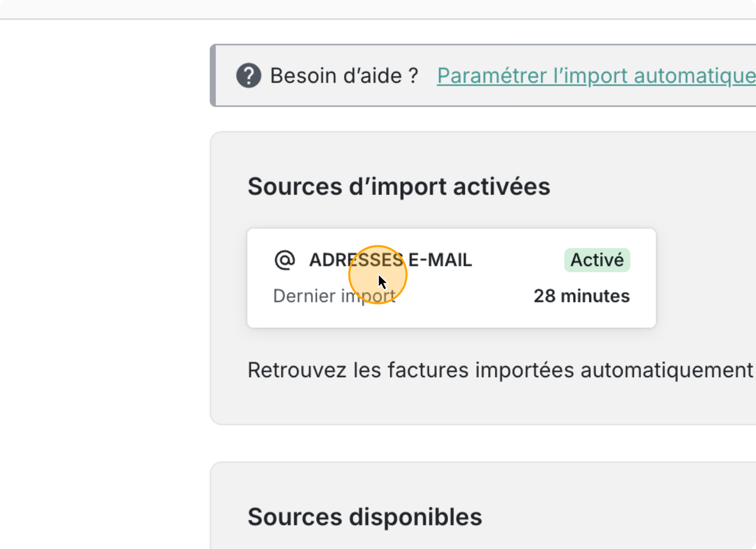The width and height of the screenshot is (756, 549).
Task: Open the Paramétrer l'import automatique link
Action: point(596,76)
